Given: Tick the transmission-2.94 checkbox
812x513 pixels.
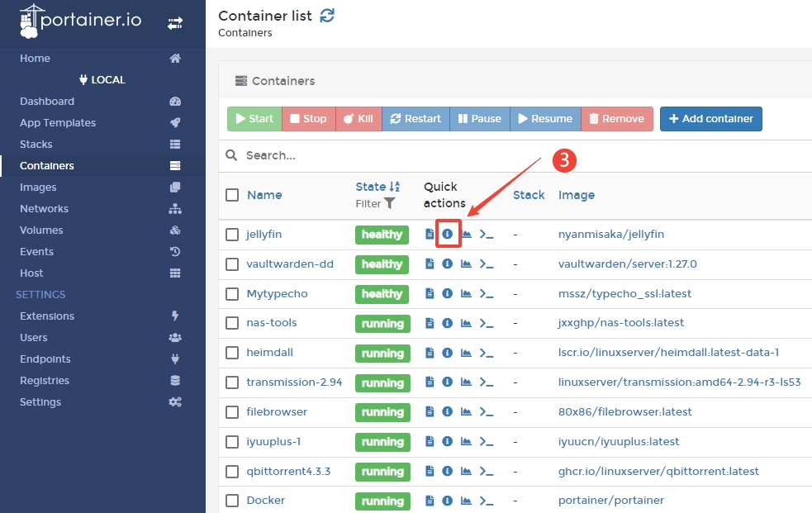Looking at the screenshot, I should tap(232, 382).
